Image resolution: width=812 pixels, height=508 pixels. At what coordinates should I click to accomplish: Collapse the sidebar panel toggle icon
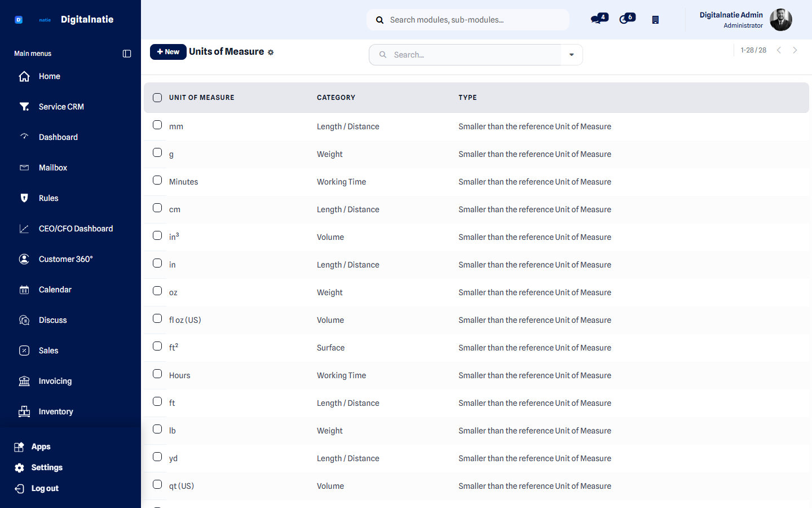click(127, 54)
